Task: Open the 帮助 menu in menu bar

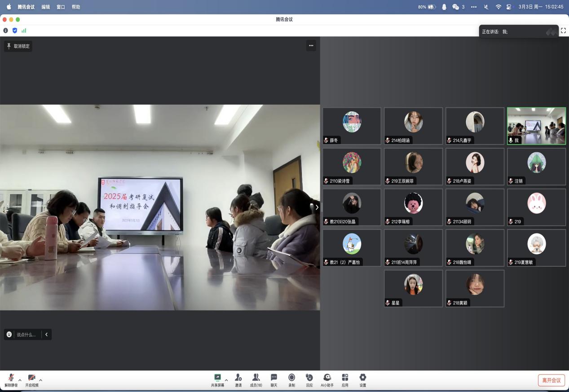Action: point(76,7)
